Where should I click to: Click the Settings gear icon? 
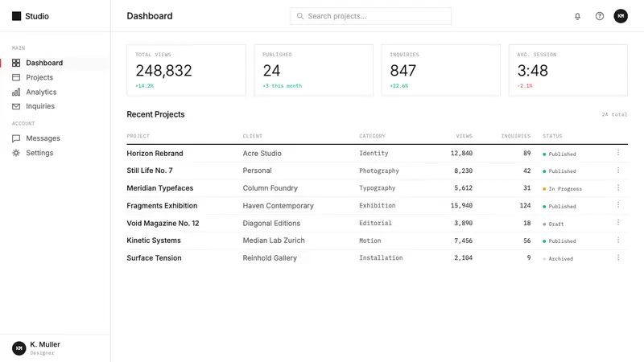(16, 153)
